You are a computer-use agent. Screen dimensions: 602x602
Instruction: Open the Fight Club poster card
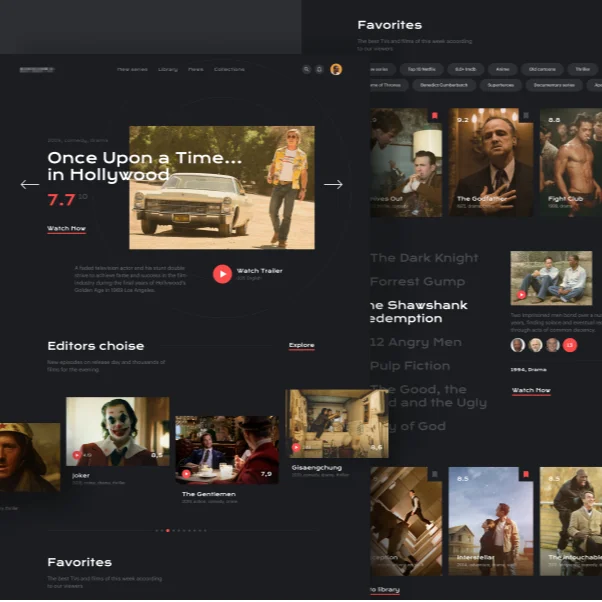571,162
